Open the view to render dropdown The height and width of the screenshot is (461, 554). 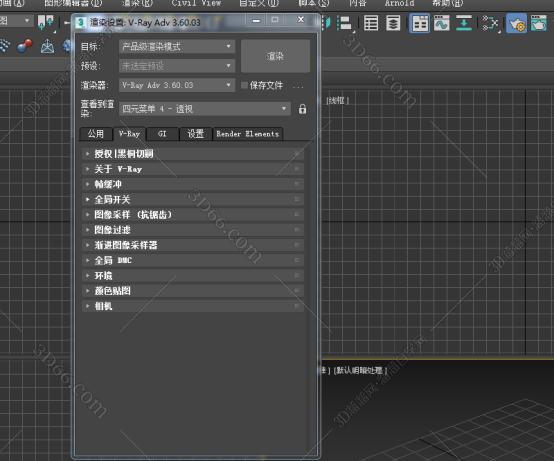click(205, 109)
